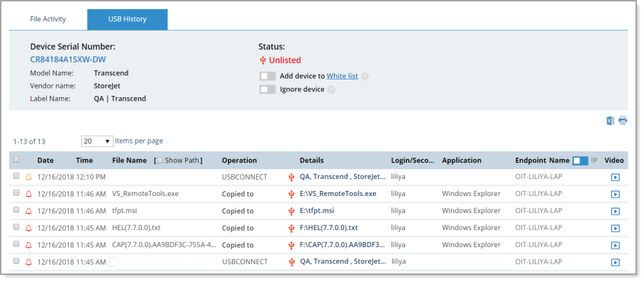The width and height of the screenshot is (644, 282).
Task: Enable Add device to White list switch
Action: pos(267,77)
